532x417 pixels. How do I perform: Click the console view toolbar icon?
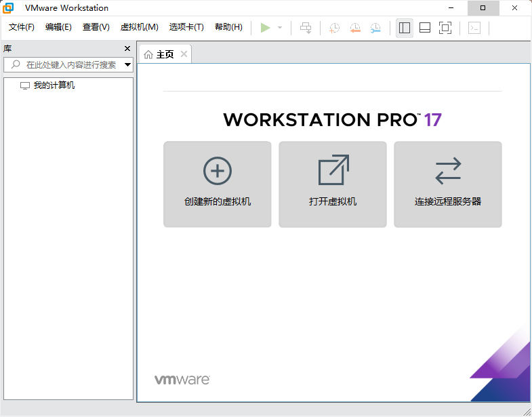(x=474, y=28)
